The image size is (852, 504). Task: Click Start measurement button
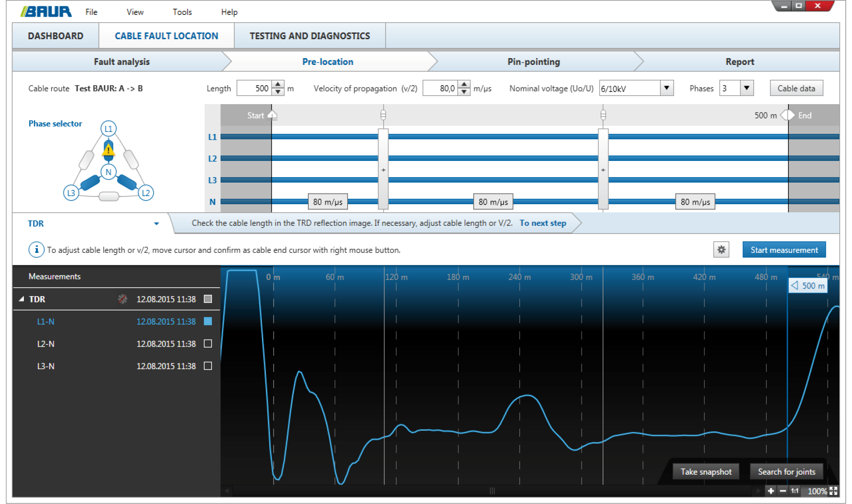pos(784,250)
